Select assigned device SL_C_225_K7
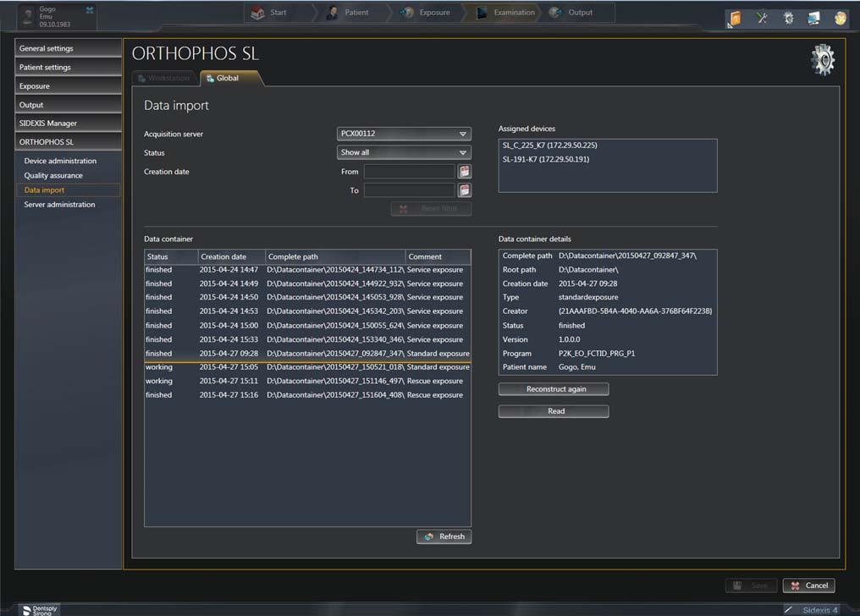Image resolution: width=860 pixels, height=616 pixels. click(549, 146)
